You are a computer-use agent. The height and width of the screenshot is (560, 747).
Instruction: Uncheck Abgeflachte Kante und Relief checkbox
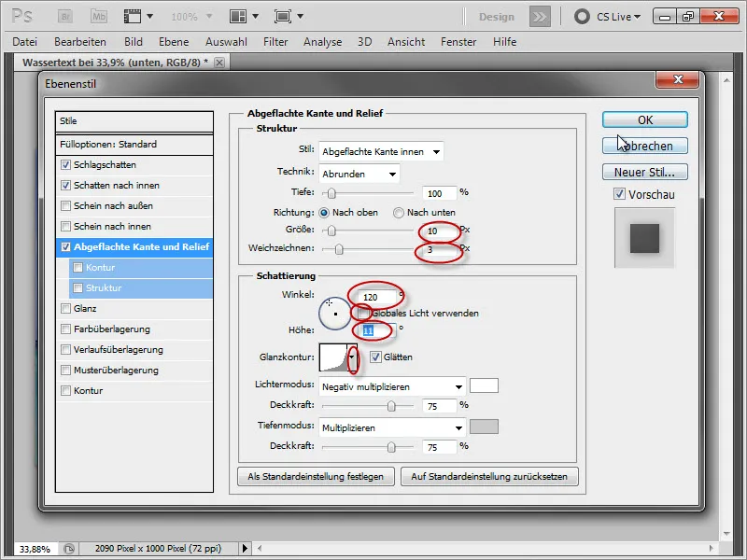click(x=65, y=246)
